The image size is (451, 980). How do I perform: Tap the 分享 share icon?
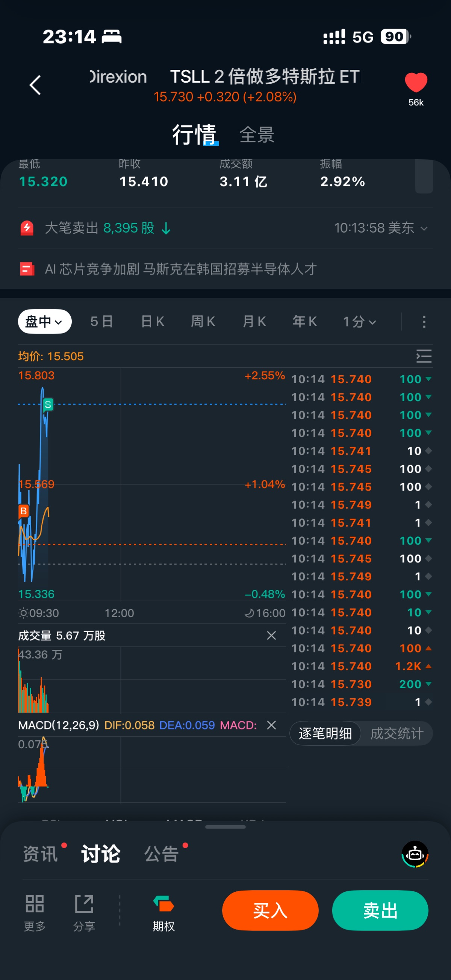pos(84,904)
